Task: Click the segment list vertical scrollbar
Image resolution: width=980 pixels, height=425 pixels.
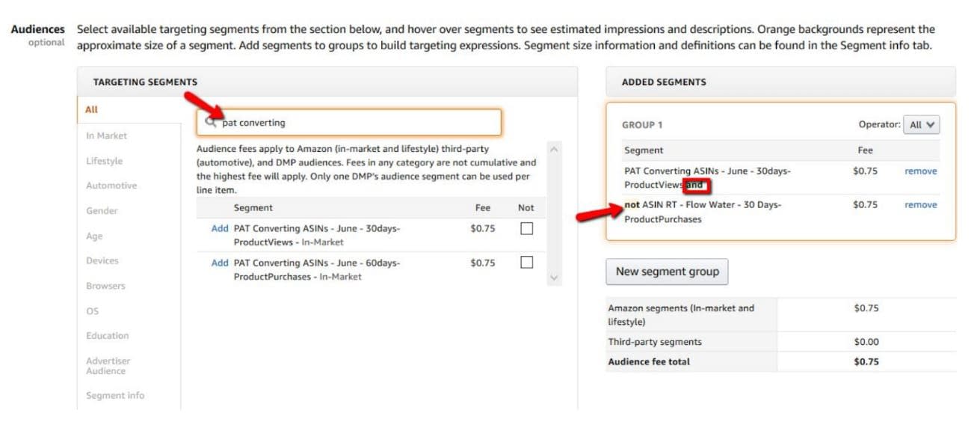Action: point(554,213)
